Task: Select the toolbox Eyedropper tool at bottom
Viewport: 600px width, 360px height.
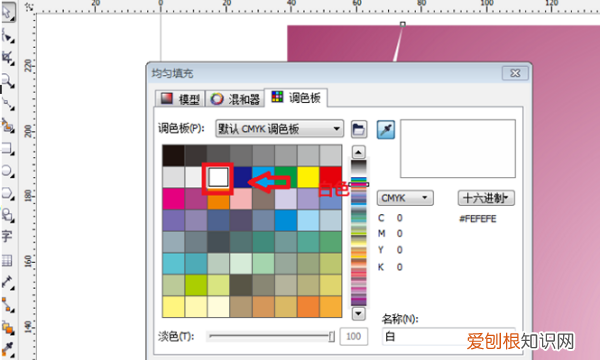Action: tap(8, 350)
